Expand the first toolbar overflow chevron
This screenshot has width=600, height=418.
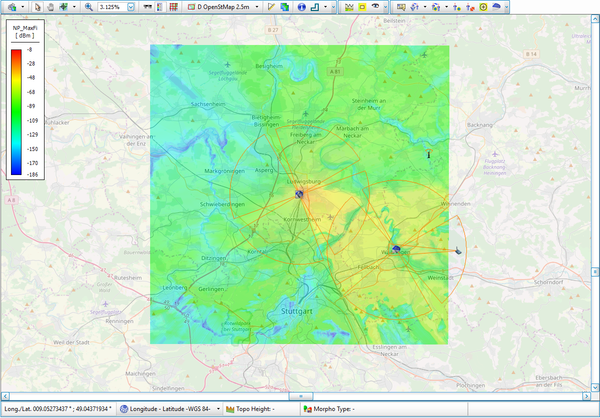(334, 7)
